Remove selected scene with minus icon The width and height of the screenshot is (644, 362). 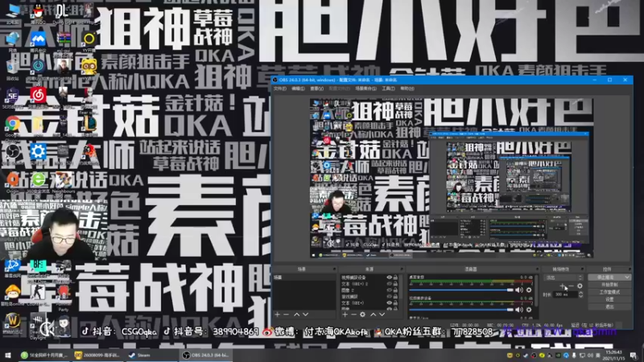tap(287, 315)
